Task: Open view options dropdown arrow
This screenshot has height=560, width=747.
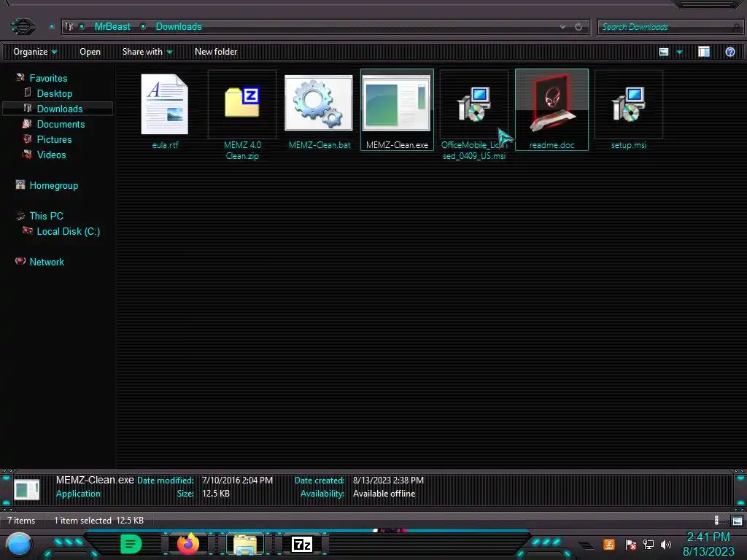Action: point(680,52)
